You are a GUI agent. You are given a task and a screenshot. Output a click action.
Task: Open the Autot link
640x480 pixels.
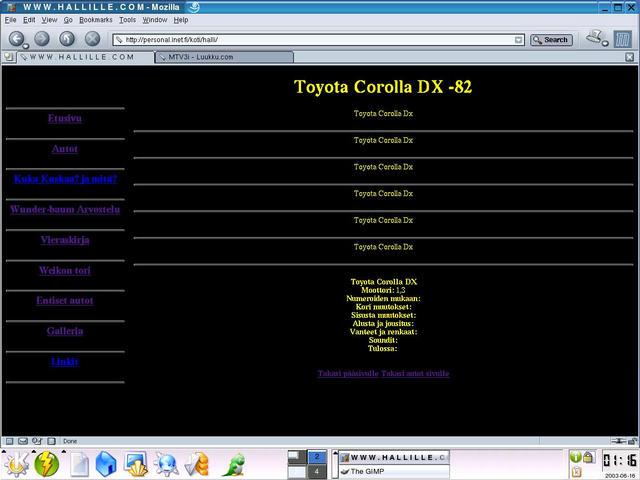click(x=64, y=149)
